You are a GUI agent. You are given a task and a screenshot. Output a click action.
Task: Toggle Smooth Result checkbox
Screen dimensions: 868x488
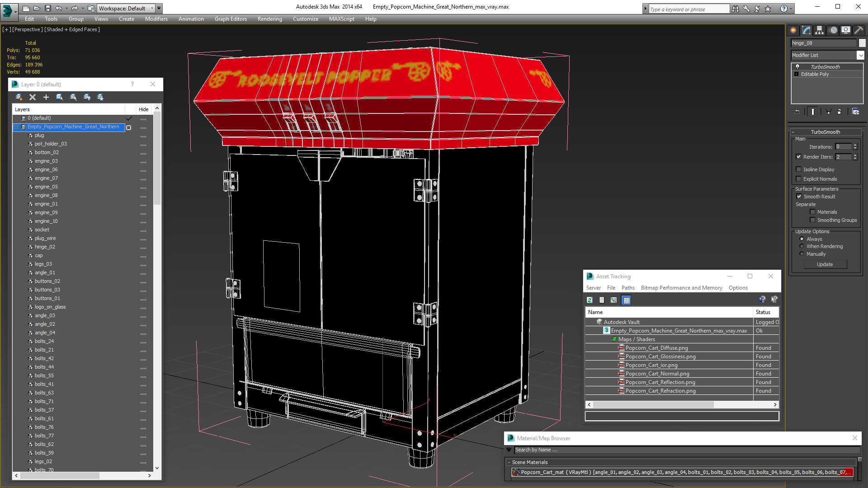(x=799, y=197)
